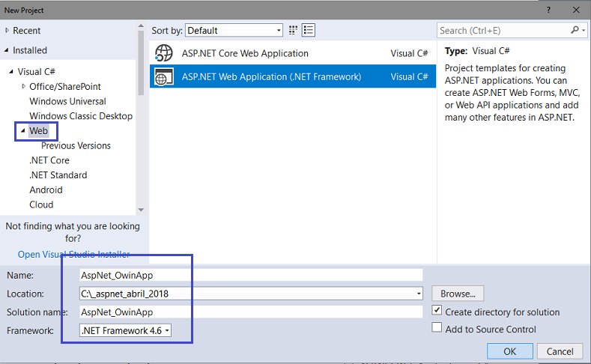Expand the Office/SharePoint node

tap(23, 86)
